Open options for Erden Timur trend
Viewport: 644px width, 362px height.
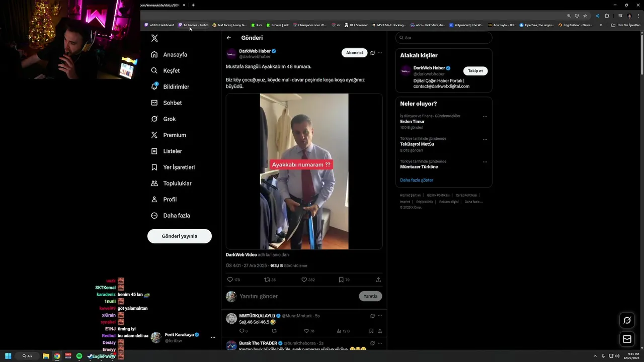point(485,117)
